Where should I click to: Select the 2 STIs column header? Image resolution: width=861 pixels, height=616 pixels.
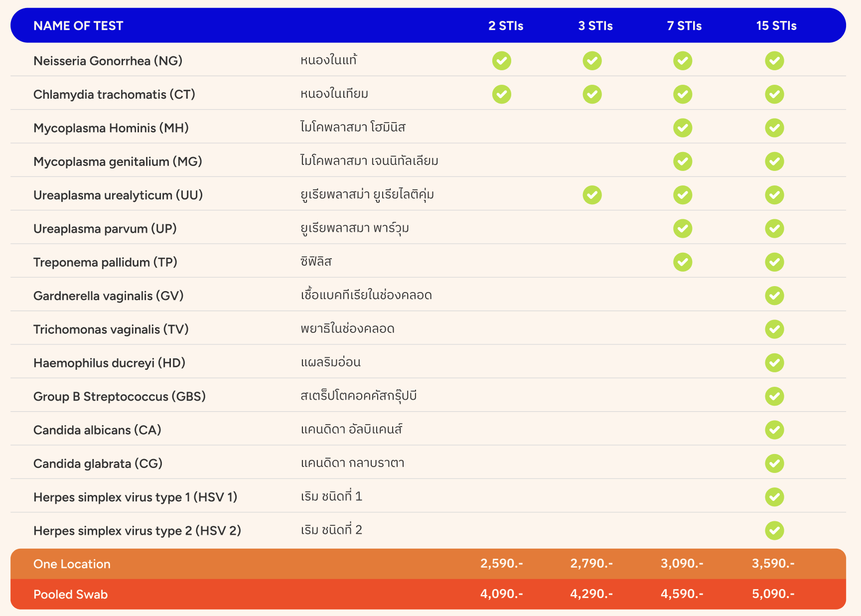(506, 26)
